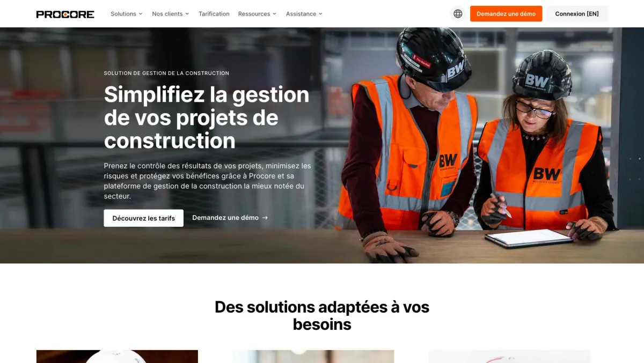Image resolution: width=644 pixels, height=363 pixels.
Task: Open the first solution card thumbnail
Action: click(117, 357)
